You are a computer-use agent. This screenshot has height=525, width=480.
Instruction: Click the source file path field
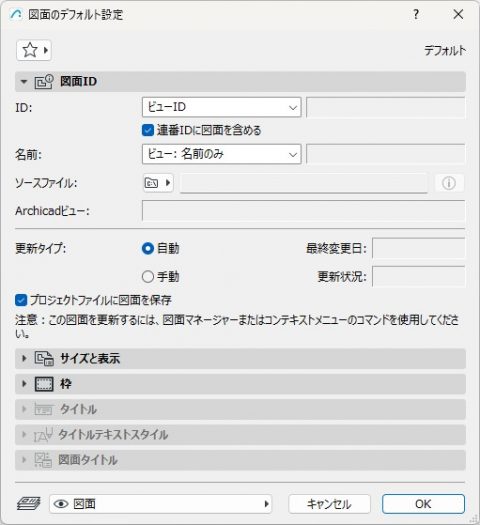304,183
